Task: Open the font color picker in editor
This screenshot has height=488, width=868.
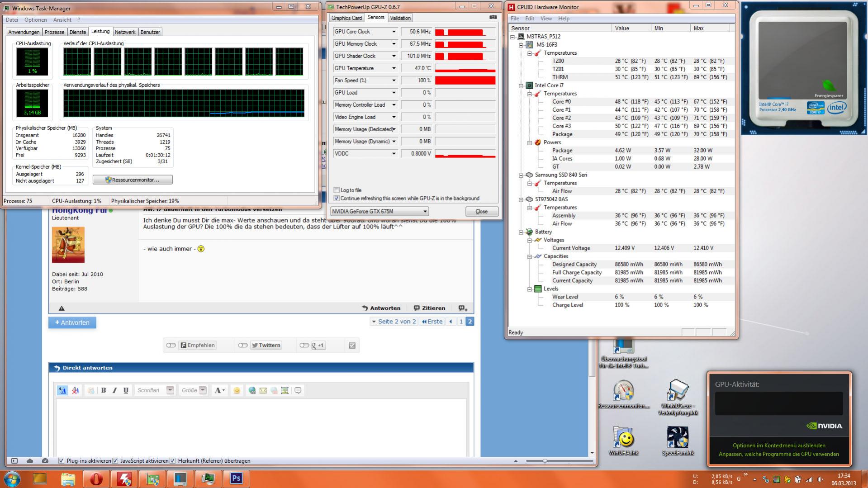Action: (x=219, y=390)
